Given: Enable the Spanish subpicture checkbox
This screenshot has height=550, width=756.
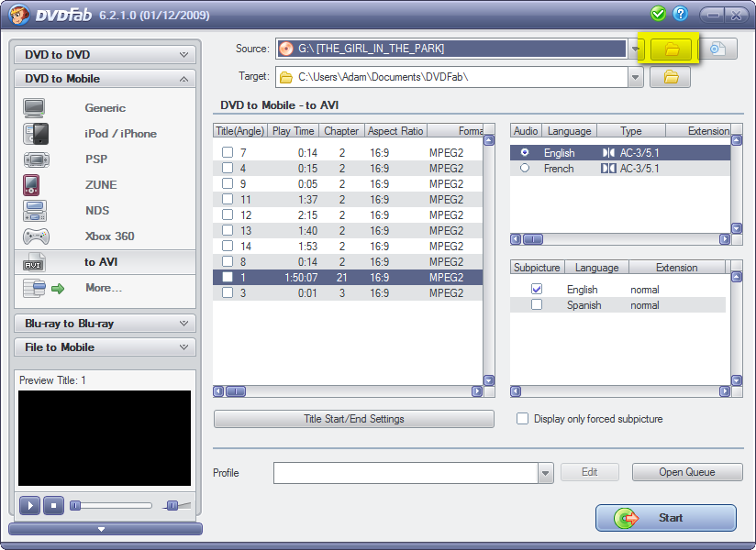Looking at the screenshot, I should coord(537,305).
